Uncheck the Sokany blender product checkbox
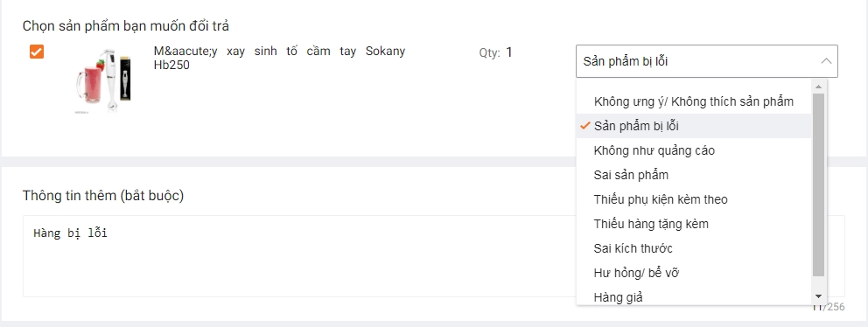Viewport: 868px width, 327px height. (37, 52)
